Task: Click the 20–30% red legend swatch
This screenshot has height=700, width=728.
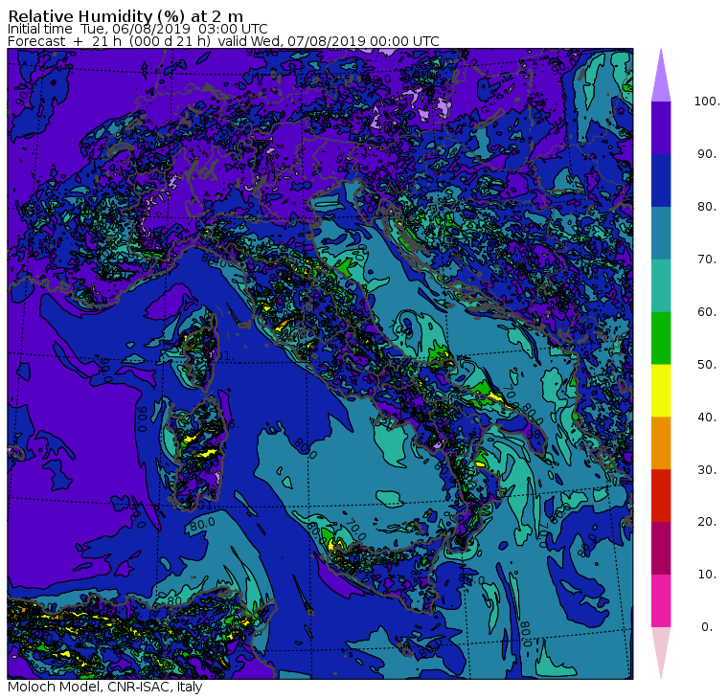Action: (661, 496)
